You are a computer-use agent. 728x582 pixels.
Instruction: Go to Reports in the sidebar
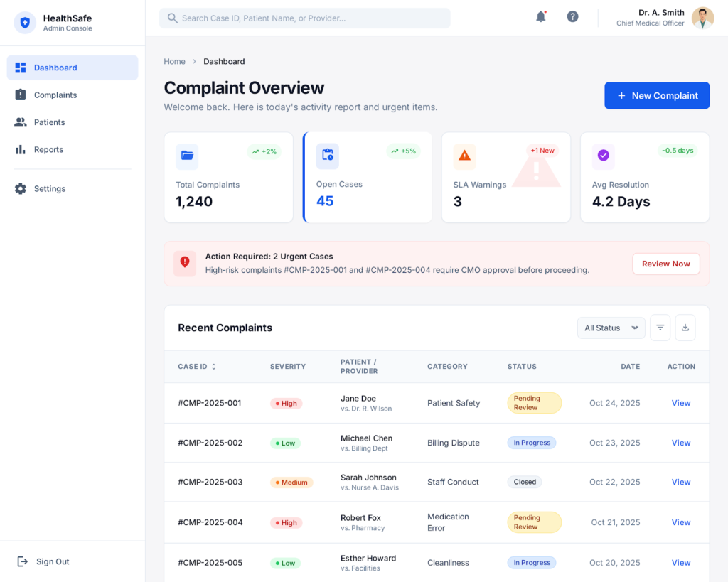(48, 150)
